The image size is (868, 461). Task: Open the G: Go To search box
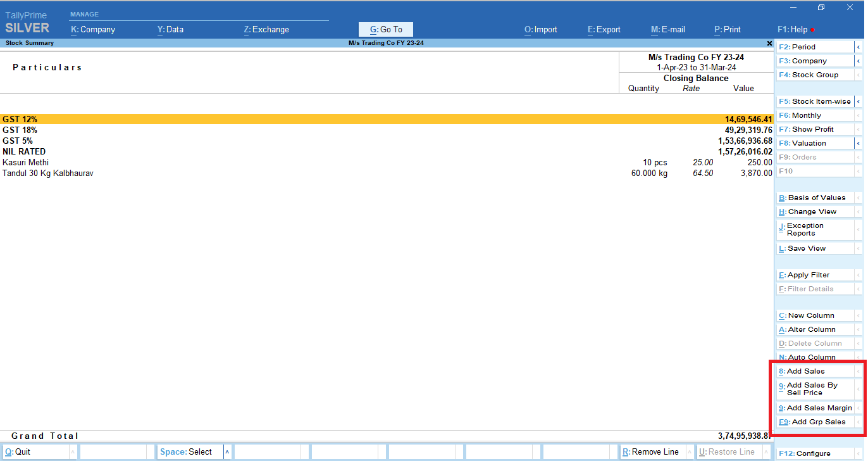(386, 29)
